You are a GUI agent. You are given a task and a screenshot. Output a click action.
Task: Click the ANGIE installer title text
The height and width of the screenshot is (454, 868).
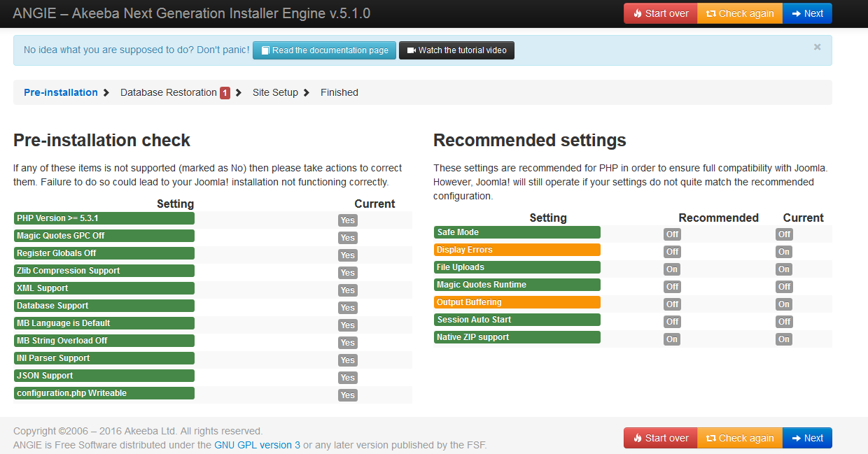[191, 13]
